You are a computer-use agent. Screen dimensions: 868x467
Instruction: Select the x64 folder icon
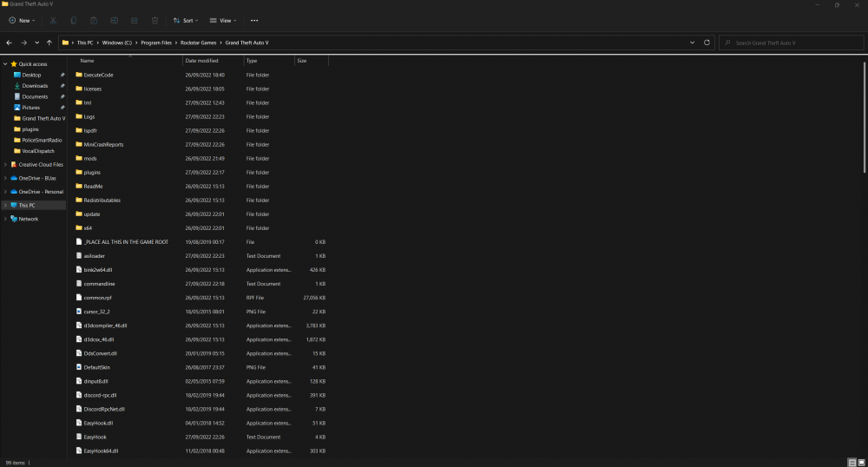point(79,228)
